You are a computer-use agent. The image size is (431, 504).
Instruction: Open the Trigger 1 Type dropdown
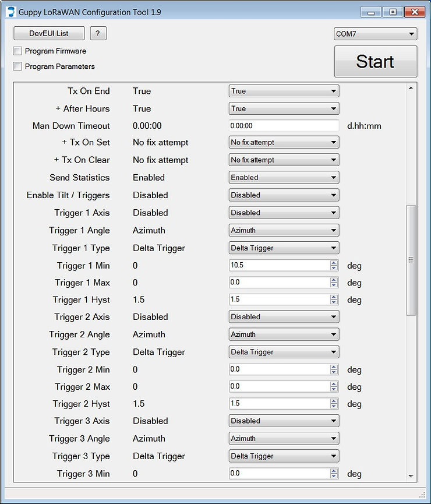(x=284, y=248)
